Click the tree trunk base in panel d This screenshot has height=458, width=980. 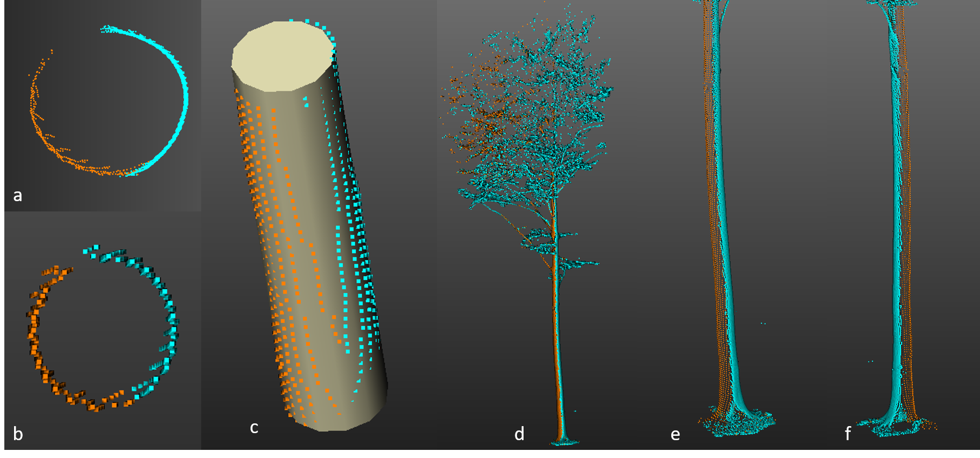pyautogui.click(x=564, y=439)
